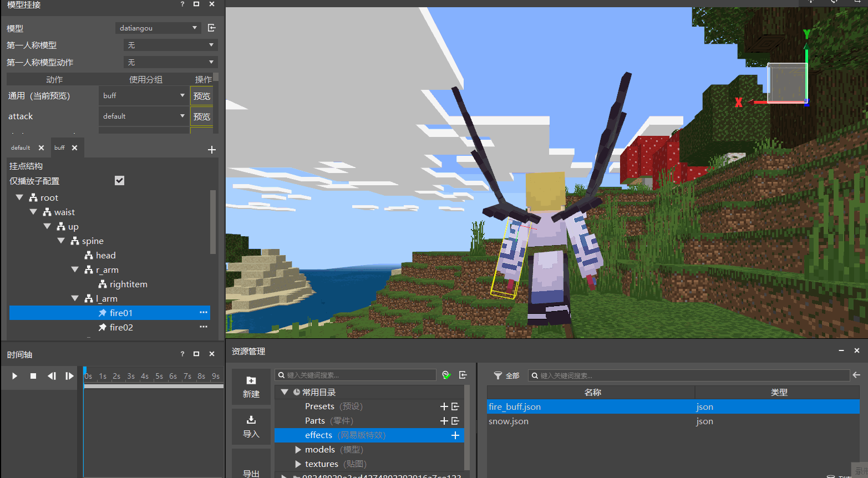This screenshot has width=868, height=478.
Task: Select the snow.json file
Action: click(673, 421)
